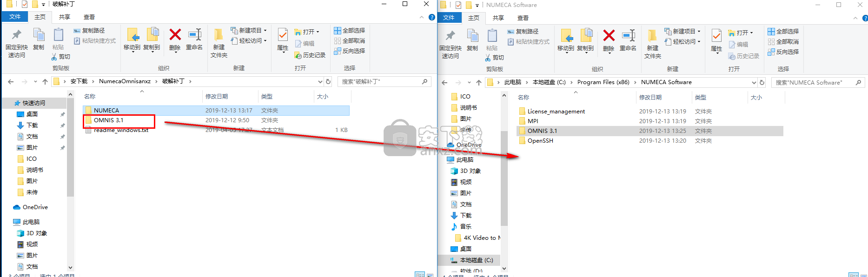The height and width of the screenshot is (277, 868).
Task: Sort by 名称 column in right window
Action: click(523, 98)
